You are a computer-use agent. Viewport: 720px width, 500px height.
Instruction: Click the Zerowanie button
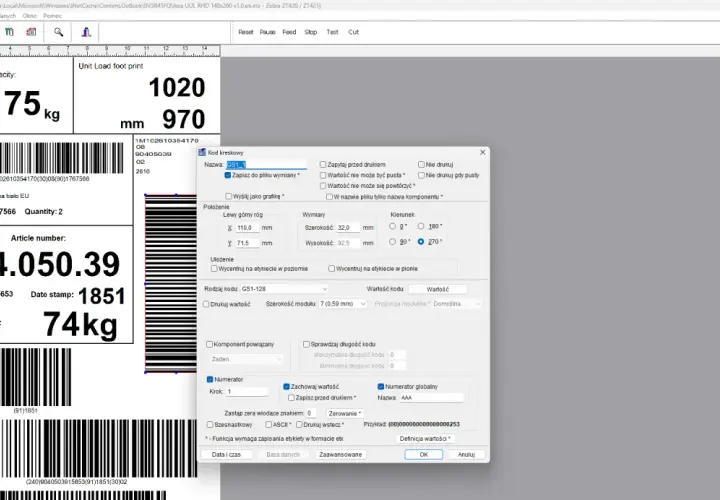[x=345, y=413]
